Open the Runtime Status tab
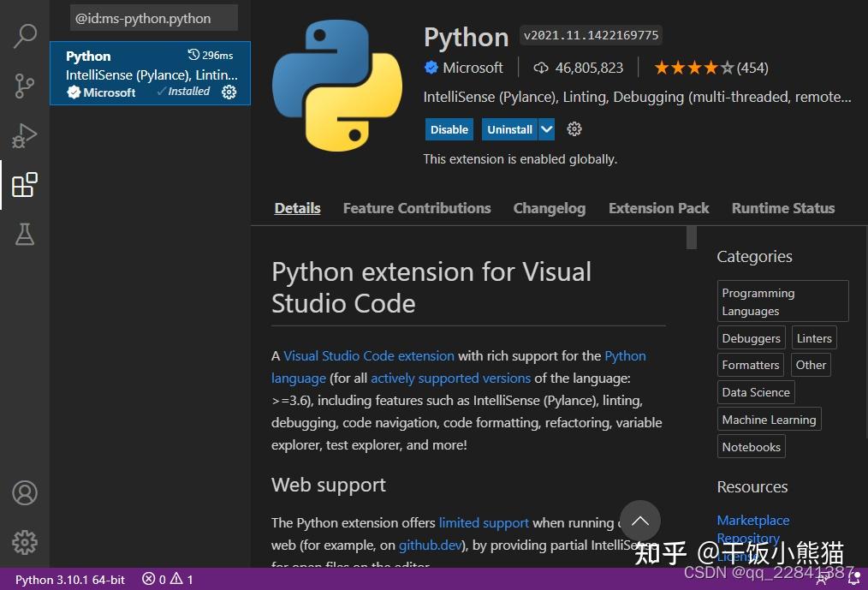Screen dimensions: 868x590 (x=782, y=207)
